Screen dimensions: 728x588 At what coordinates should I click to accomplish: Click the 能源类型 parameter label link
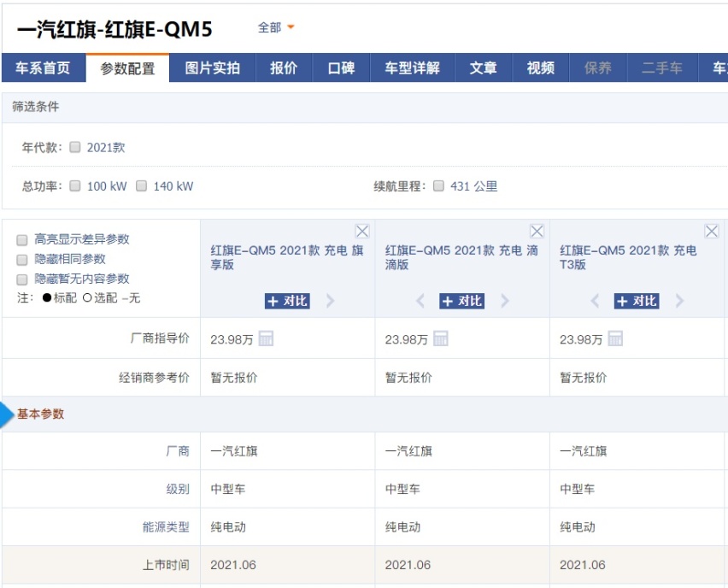(x=166, y=526)
